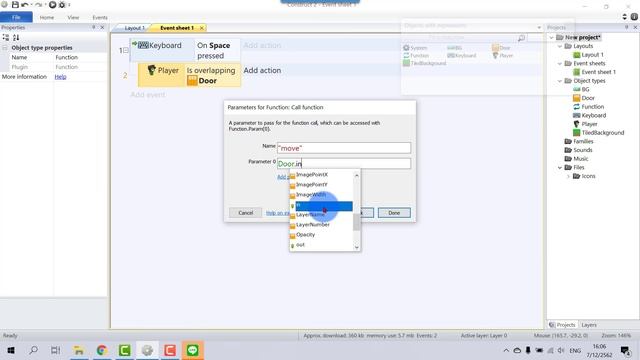The width and height of the screenshot is (640, 360).
Task: Click the Undo arrow icon
Action: (25, 5)
